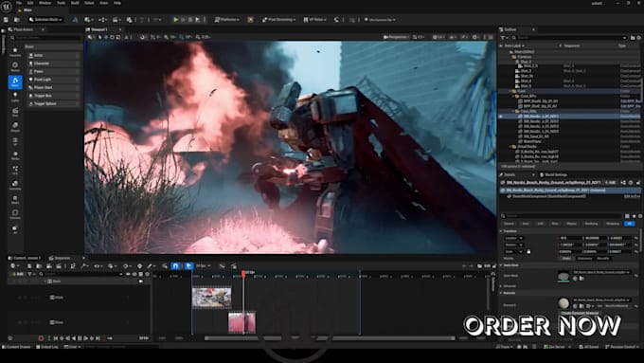
Task: Open the content browse icon beside Save
Action: coord(17,19)
